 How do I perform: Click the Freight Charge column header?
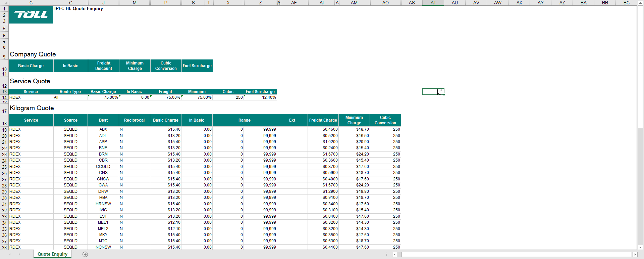323,120
